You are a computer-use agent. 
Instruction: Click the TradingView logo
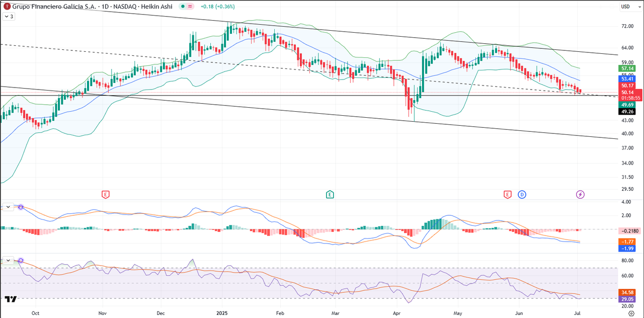(x=11, y=299)
